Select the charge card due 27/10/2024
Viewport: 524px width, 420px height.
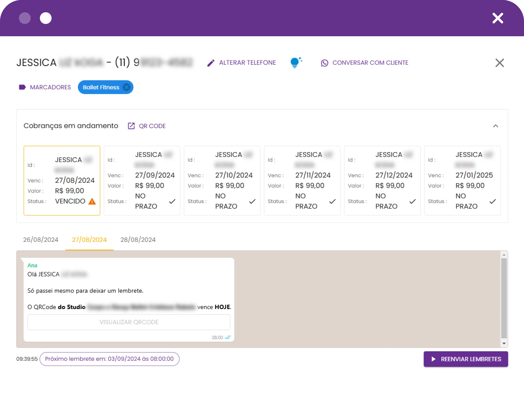click(222, 181)
